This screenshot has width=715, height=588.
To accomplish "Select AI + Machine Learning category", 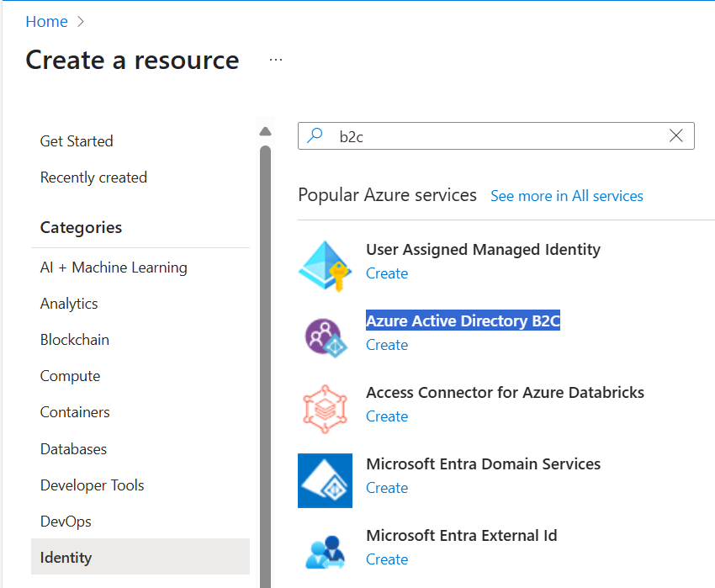I will 114,268.
